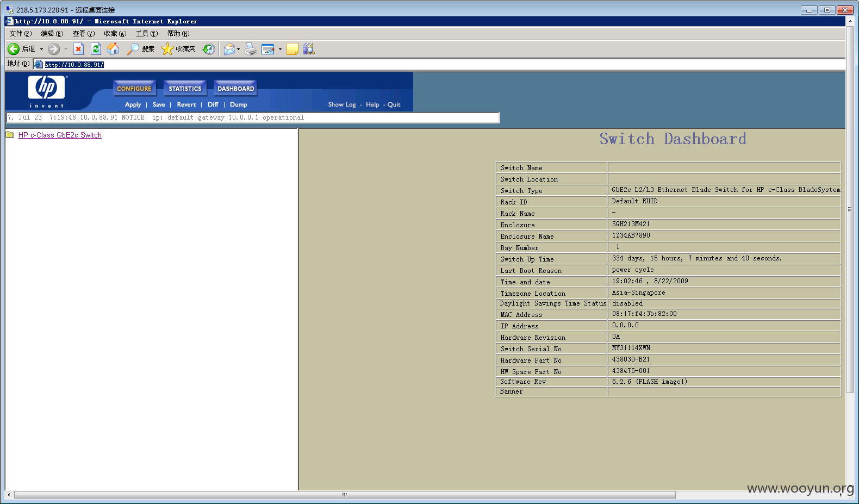Click the Last Boot Reason value power cycle

click(x=633, y=270)
